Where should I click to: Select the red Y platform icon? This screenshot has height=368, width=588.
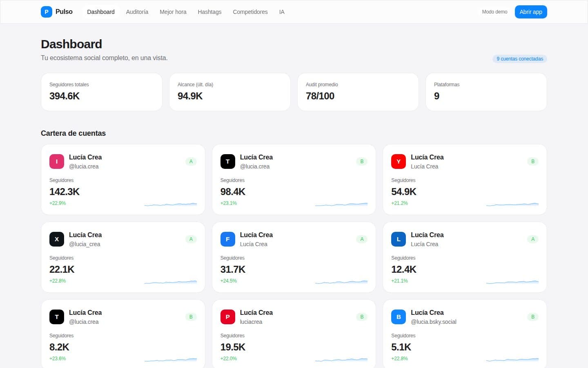pyautogui.click(x=399, y=162)
